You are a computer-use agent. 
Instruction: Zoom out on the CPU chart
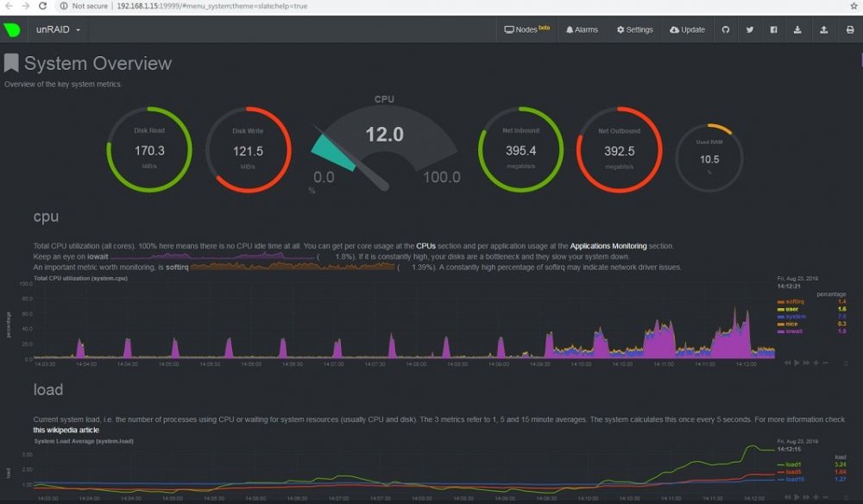(x=825, y=362)
